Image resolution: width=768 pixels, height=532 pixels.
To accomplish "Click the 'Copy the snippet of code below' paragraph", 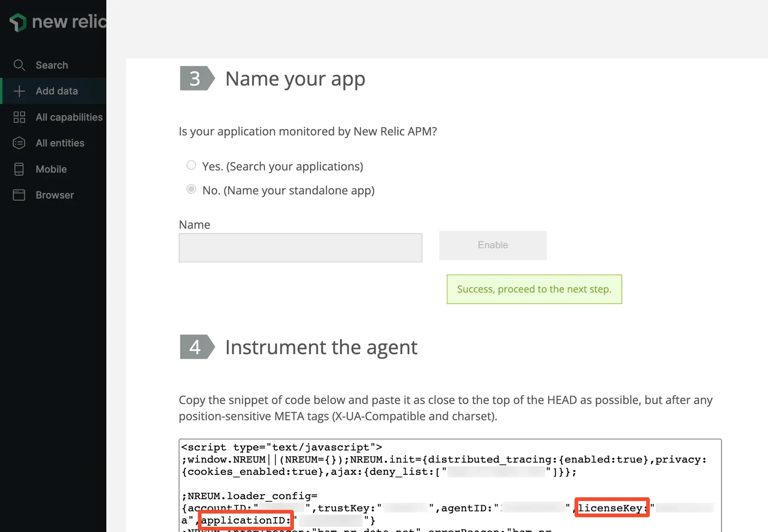I will coord(446,408).
